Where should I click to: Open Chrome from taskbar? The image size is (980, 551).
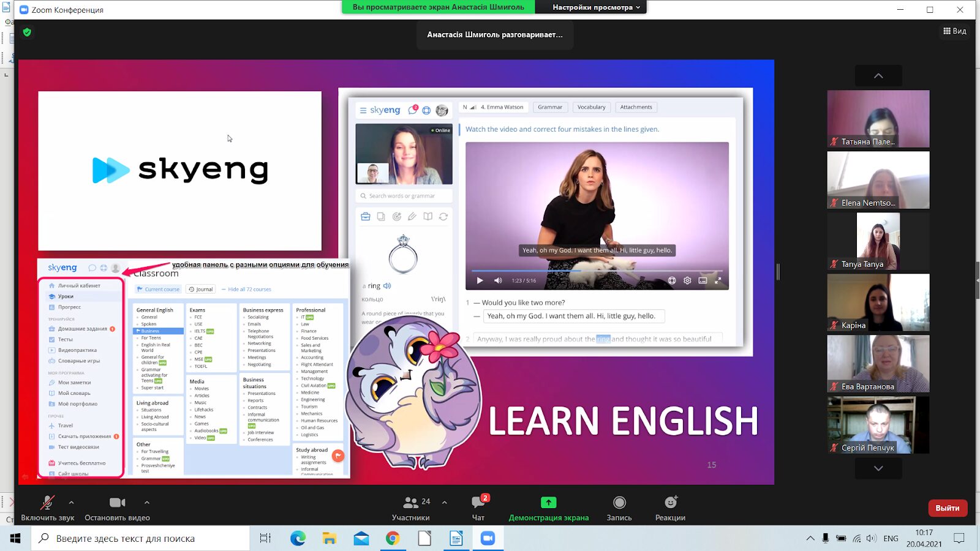393,538
